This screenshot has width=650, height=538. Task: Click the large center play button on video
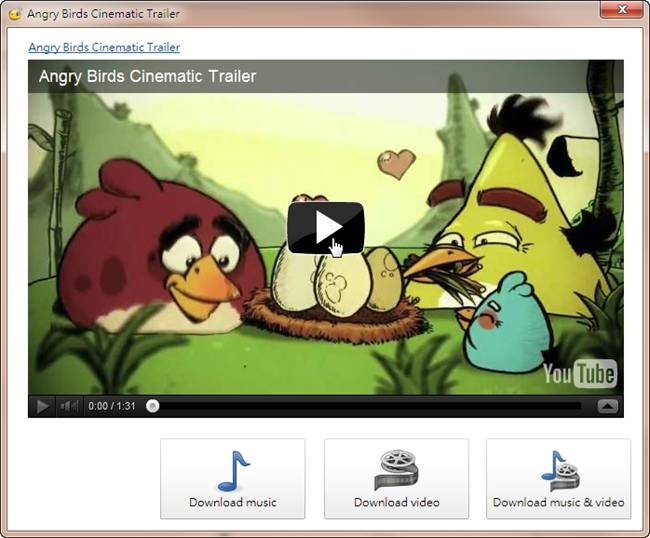326,228
